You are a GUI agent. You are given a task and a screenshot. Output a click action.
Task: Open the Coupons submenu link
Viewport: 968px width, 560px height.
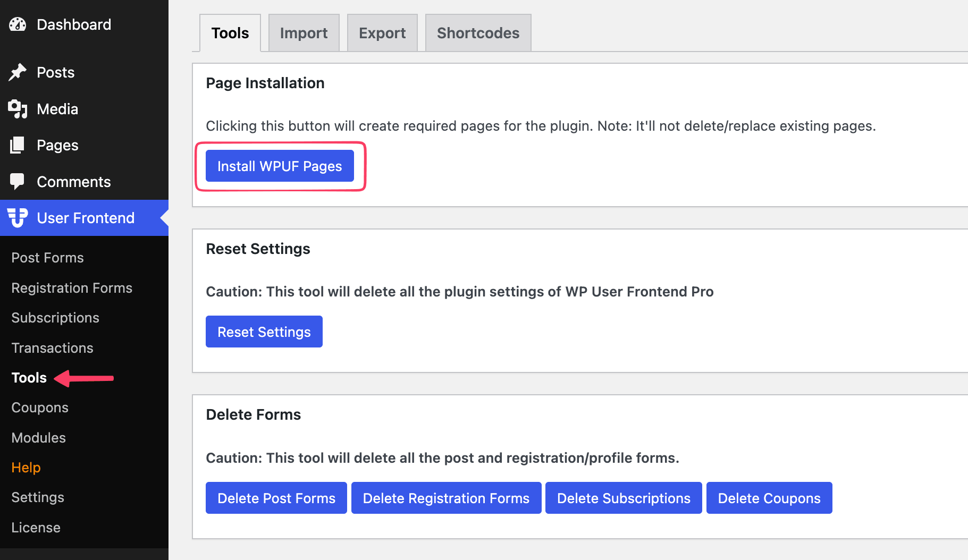(40, 408)
